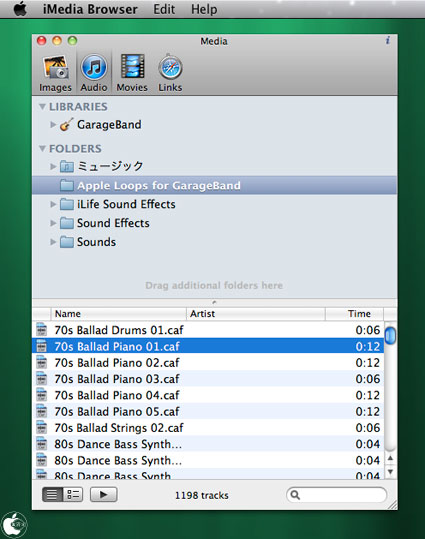This screenshot has width=425, height=539.
Task: Click the scroll down arrow in the track list
Action: click(x=390, y=472)
